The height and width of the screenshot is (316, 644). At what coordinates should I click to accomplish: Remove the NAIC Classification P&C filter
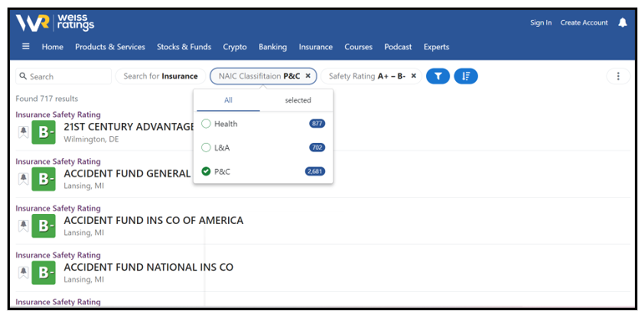(308, 76)
